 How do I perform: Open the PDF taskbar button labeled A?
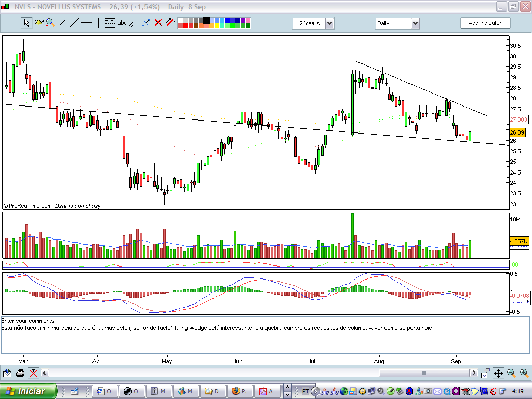coord(268,391)
